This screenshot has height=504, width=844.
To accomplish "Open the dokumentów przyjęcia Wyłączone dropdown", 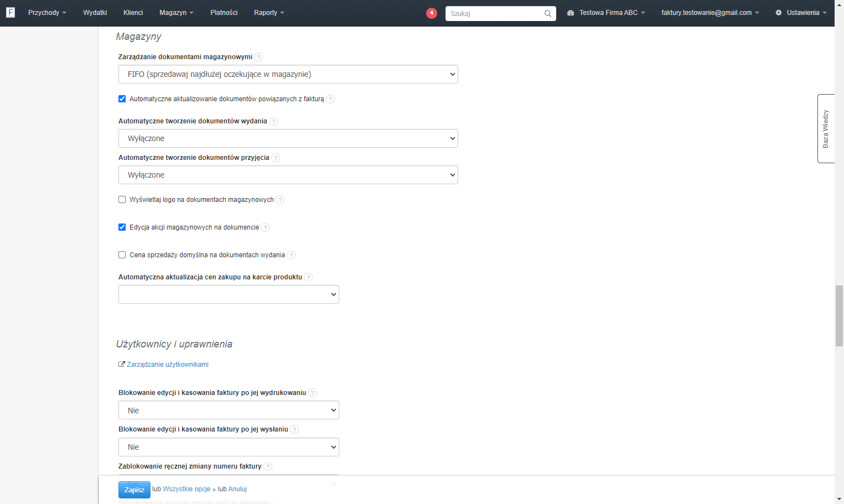I will (288, 175).
